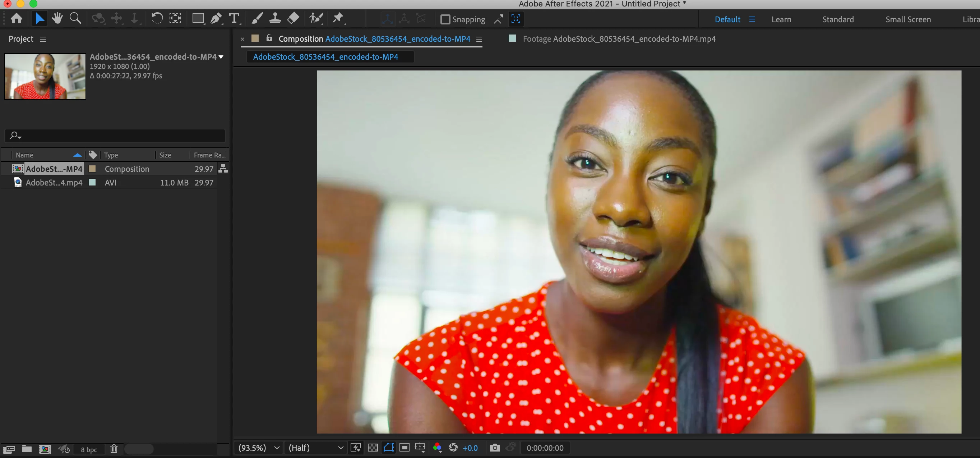Toggle the transparency grid
980x458 pixels.
click(373, 448)
